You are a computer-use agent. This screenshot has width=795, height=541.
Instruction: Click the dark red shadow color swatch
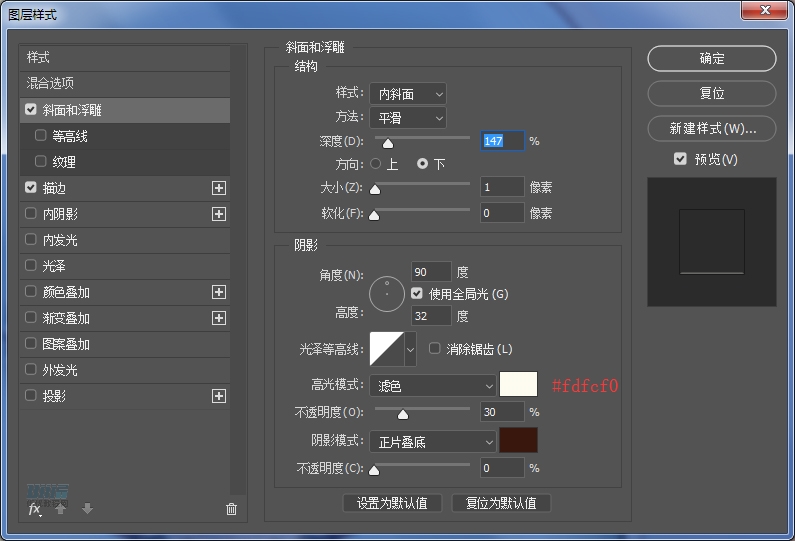(518, 441)
